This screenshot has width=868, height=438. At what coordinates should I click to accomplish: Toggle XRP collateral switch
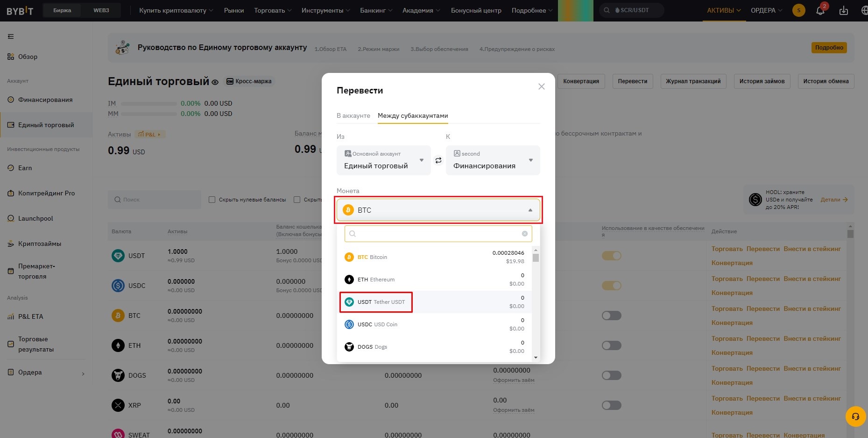tap(611, 405)
